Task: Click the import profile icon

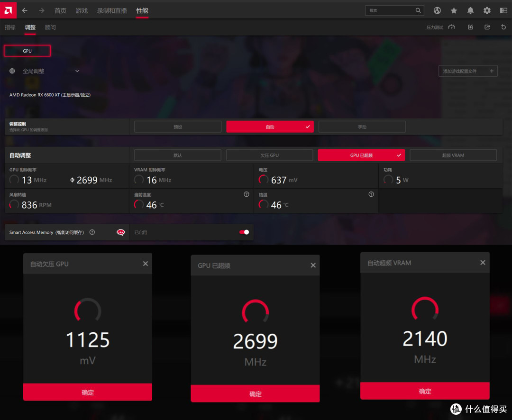Action: tap(470, 27)
